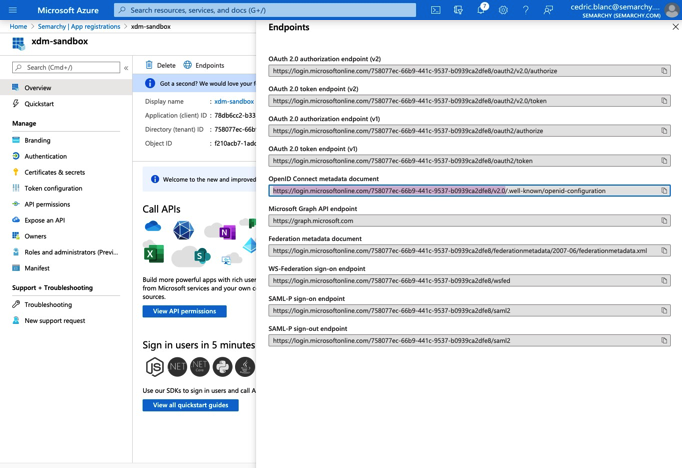
Task: Copy the SAML-P sign-out endpoint URL
Action: pos(664,341)
